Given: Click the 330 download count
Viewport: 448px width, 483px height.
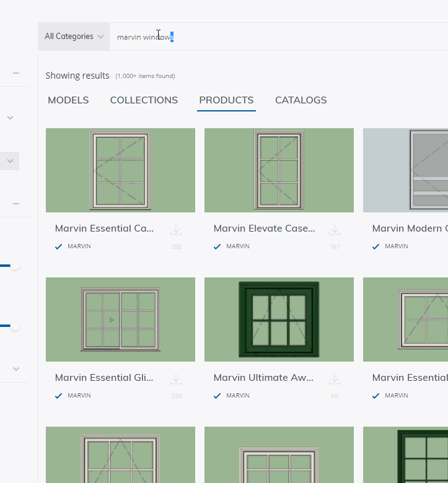Looking at the screenshot, I should 176,396.
